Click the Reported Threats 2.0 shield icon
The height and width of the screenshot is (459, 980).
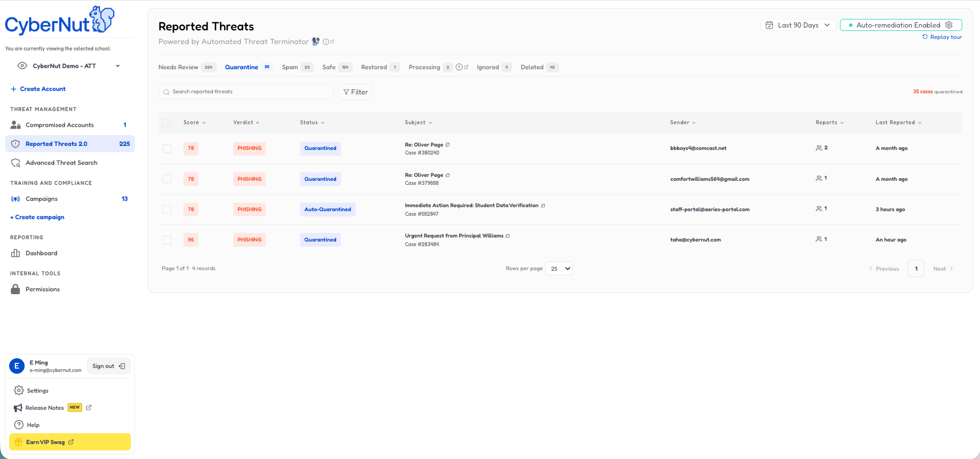coord(15,144)
